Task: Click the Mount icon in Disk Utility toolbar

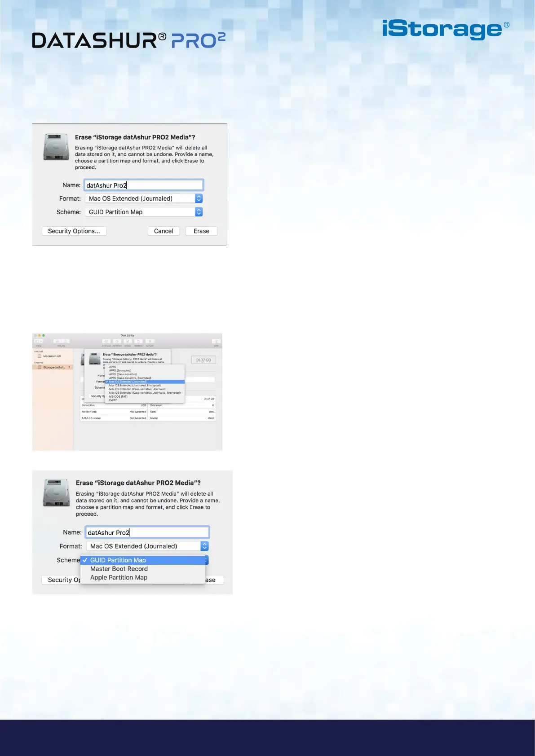Action: pos(150,342)
